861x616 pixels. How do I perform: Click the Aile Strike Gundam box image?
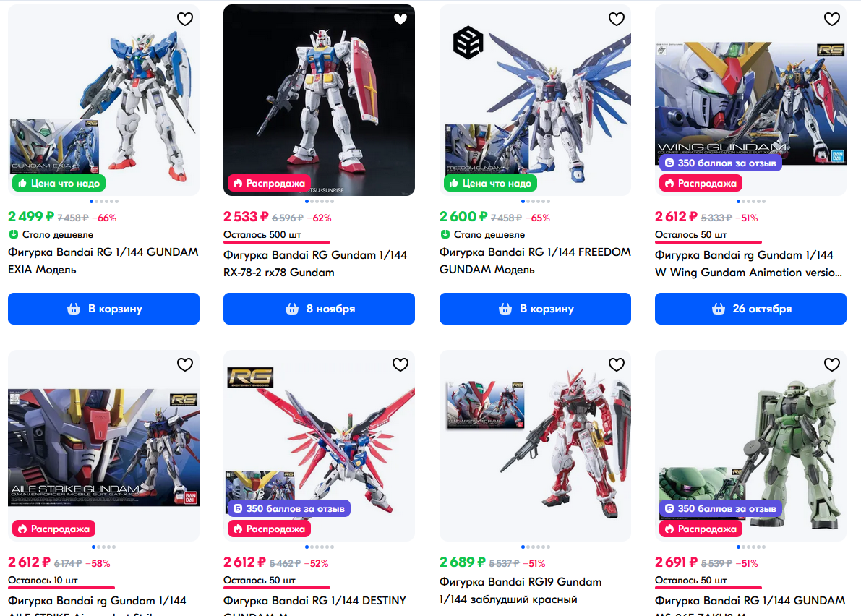(104, 448)
